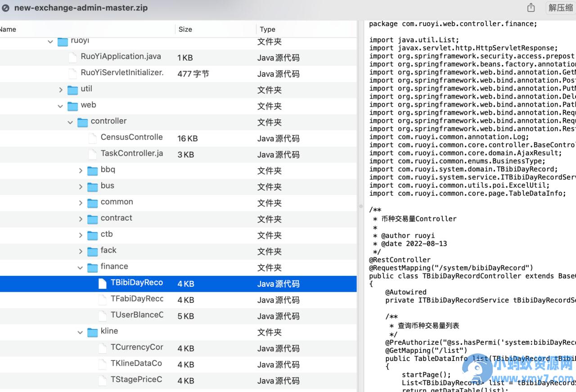Click the TCurrency file icon
The width and height of the screenshot is (576, 392).
point(103,348)
